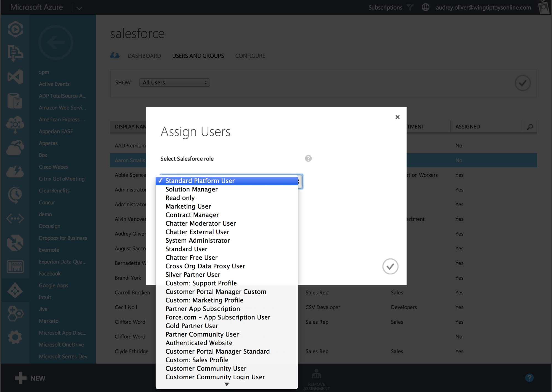Open Active Events in the app list

[54, 84]
